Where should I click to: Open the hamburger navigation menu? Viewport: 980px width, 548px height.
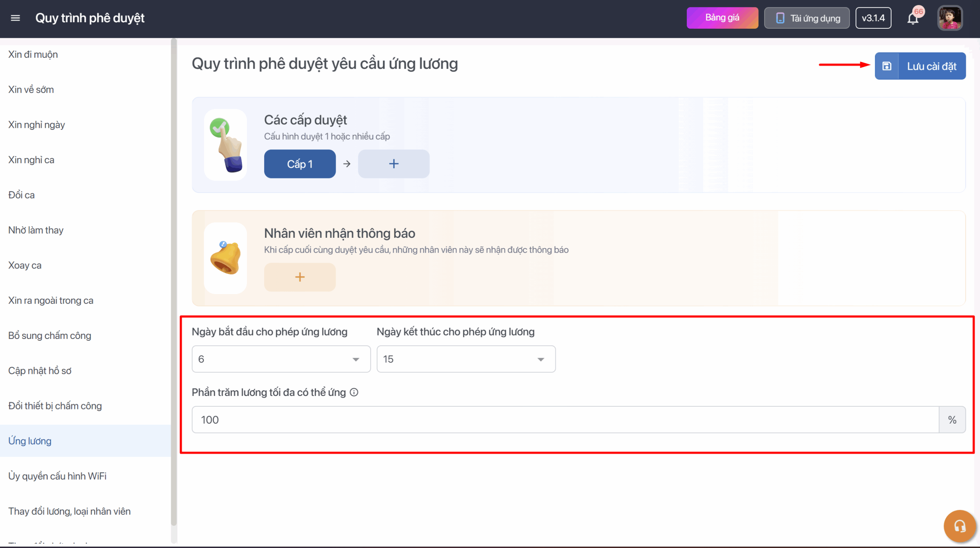15,18
